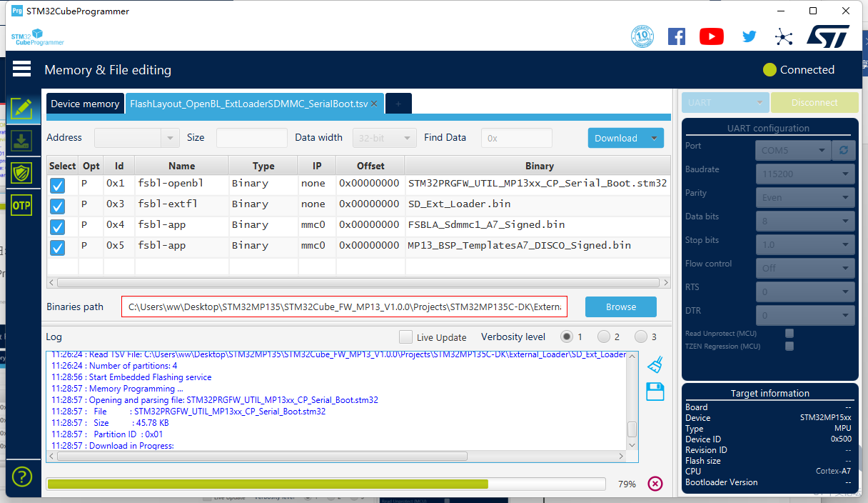Switch to the Device memory tab
Viewport: 868px width, 503px height.
click(85, 104)
